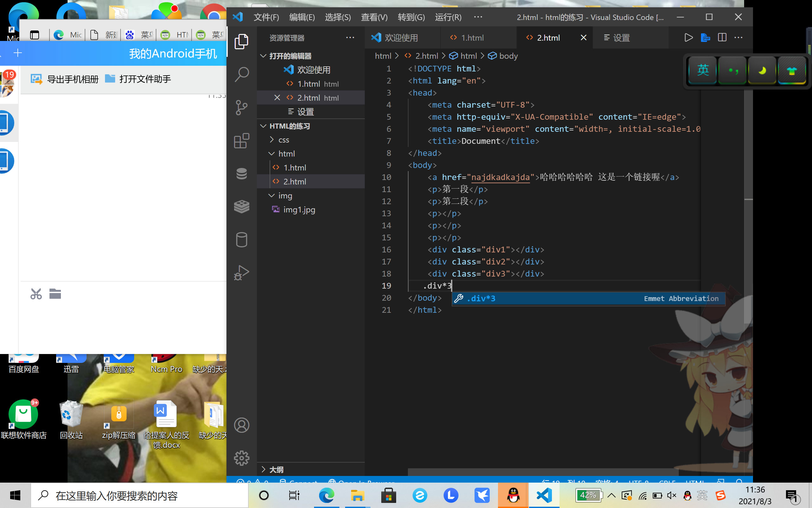Image resolution: width=812 pixels, height=508 pixels.
Task: Click the editor horizontal scrollbar
Action: click(543, 472)
